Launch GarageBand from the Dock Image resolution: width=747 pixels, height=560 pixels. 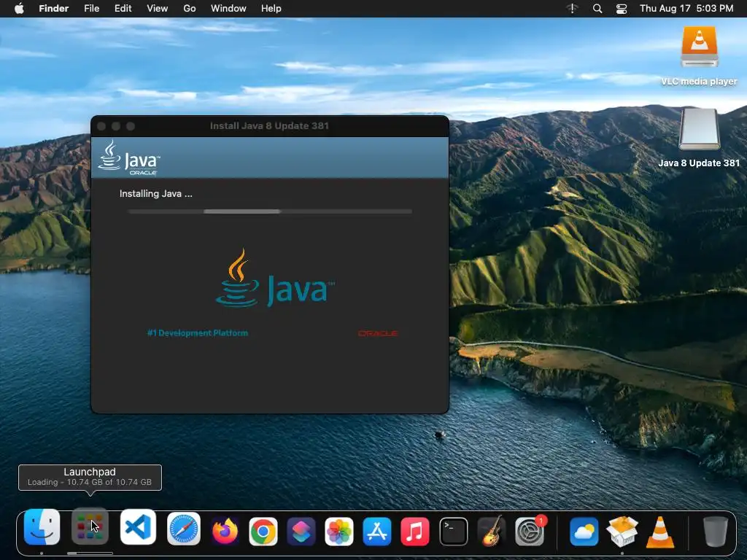click(x=491, y=531)
